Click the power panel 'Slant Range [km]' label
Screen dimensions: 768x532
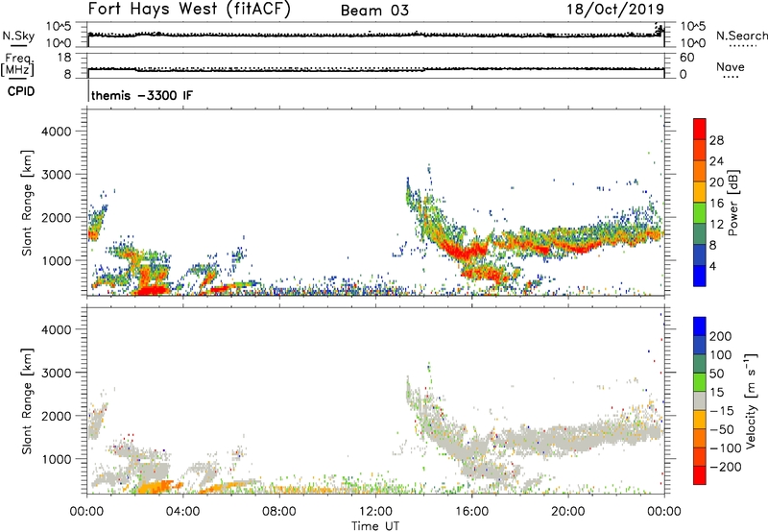click(x=27, y=203)
